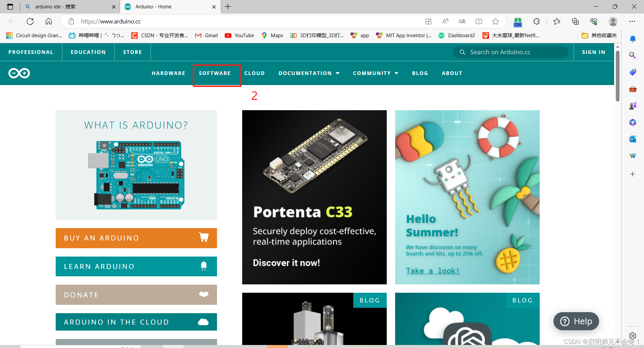The height and width of the screenshot is (348, 644).
Task: Open sidebar search magnifier icon
Action: [633, 55]
